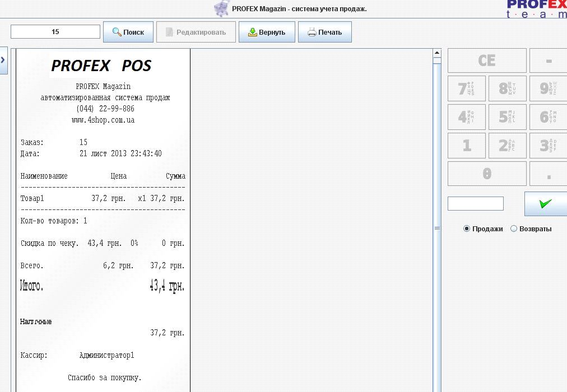Tap keypad digit 3
Viewport: 567px width, 392px height.
(548, 145)
